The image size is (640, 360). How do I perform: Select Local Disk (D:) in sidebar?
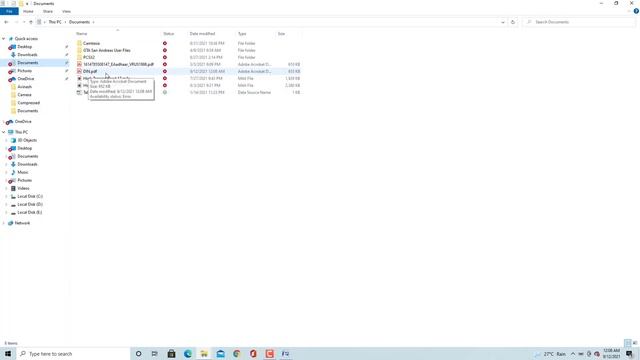pyautogui.click(x=30, y=204)
